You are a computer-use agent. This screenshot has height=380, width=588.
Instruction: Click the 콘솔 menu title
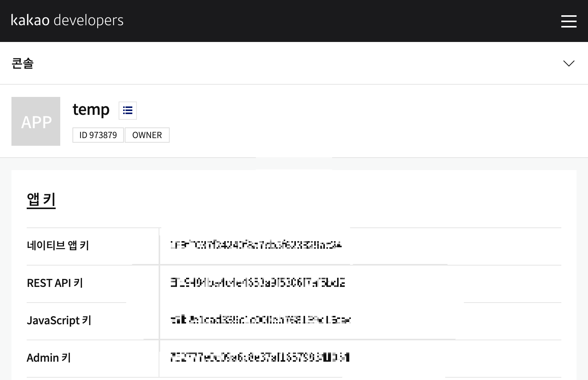[22, 63]
